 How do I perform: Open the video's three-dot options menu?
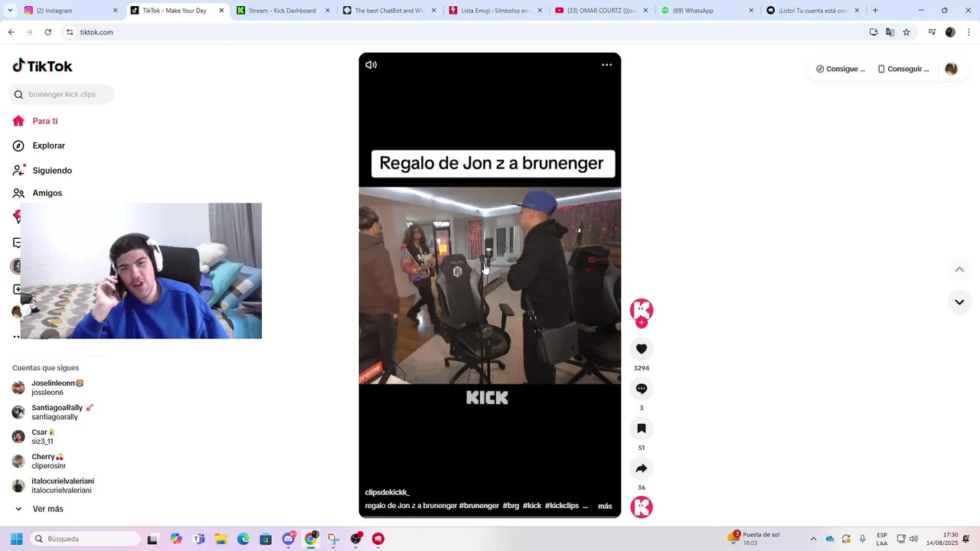[606, 65]
